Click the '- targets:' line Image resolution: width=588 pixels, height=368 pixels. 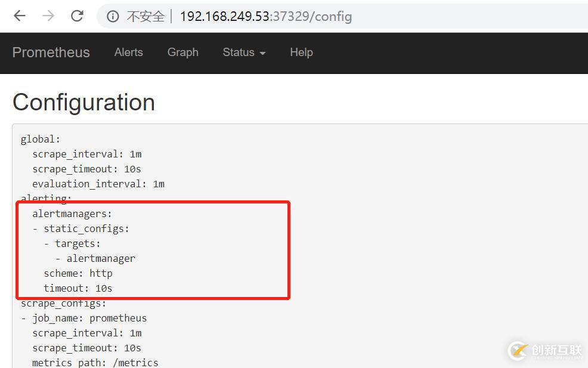(x=72, y=244)
